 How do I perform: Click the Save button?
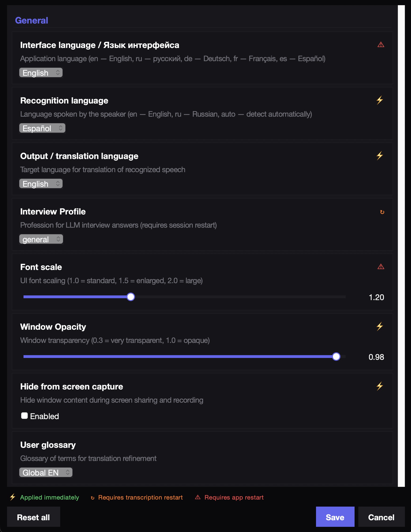coord(335,517)
